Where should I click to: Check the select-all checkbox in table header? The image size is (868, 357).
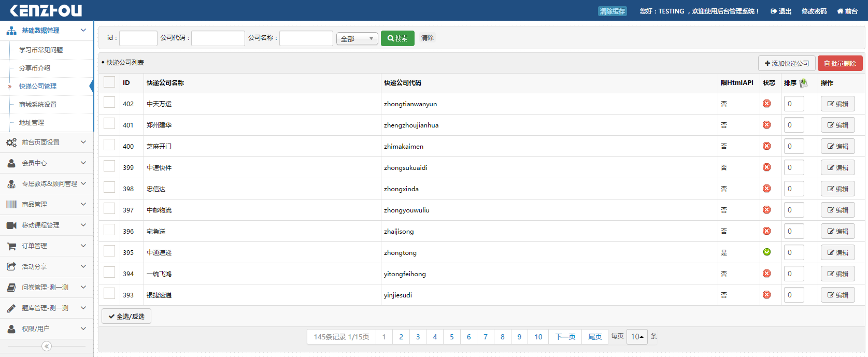(109, 82)
